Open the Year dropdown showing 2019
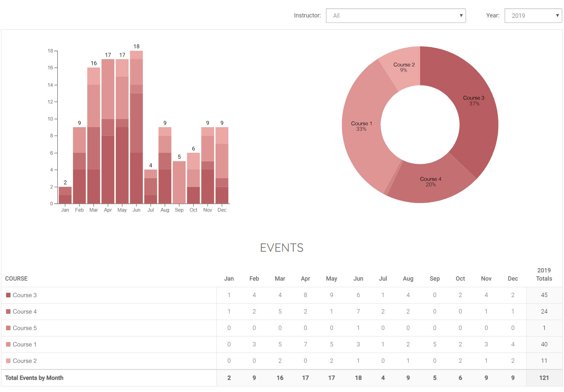This screenshot has width=564, height=392. [533, 16]
